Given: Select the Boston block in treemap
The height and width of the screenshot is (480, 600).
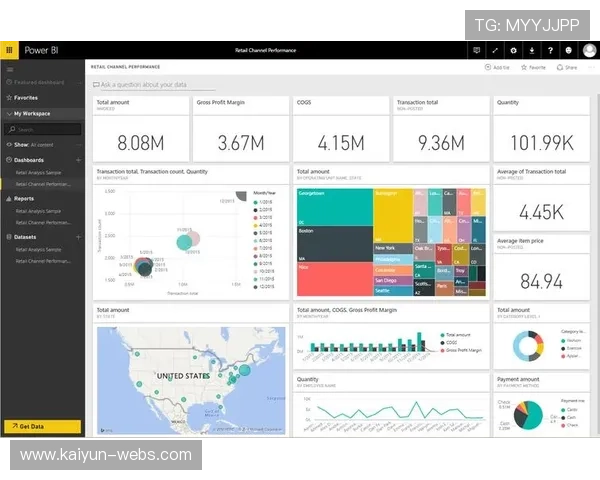Looking at the screenshot, I should point(335,244).
